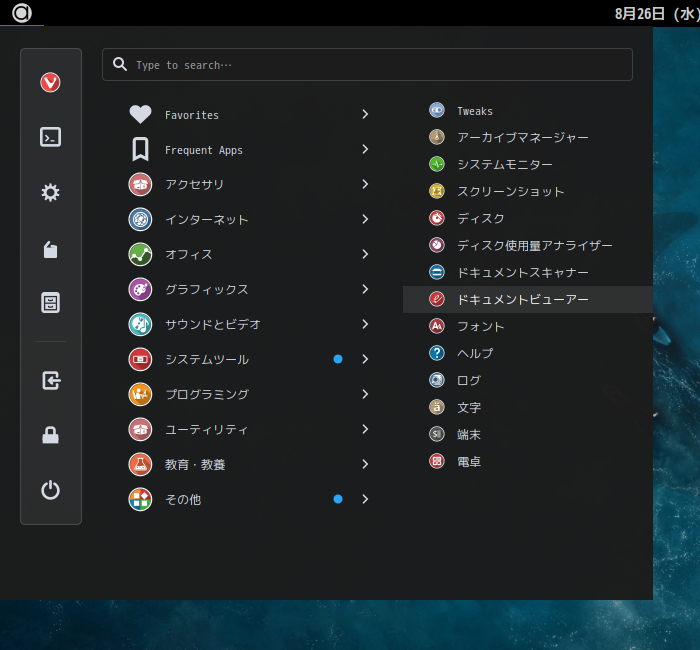Click the 教育・教養 flask icon

pos(140,465)
